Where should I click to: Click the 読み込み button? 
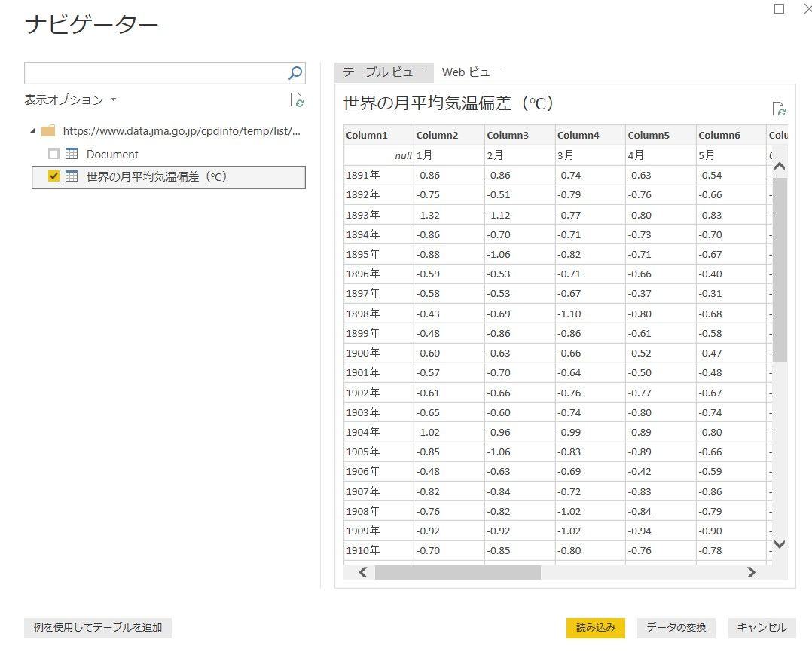point(595,627)
